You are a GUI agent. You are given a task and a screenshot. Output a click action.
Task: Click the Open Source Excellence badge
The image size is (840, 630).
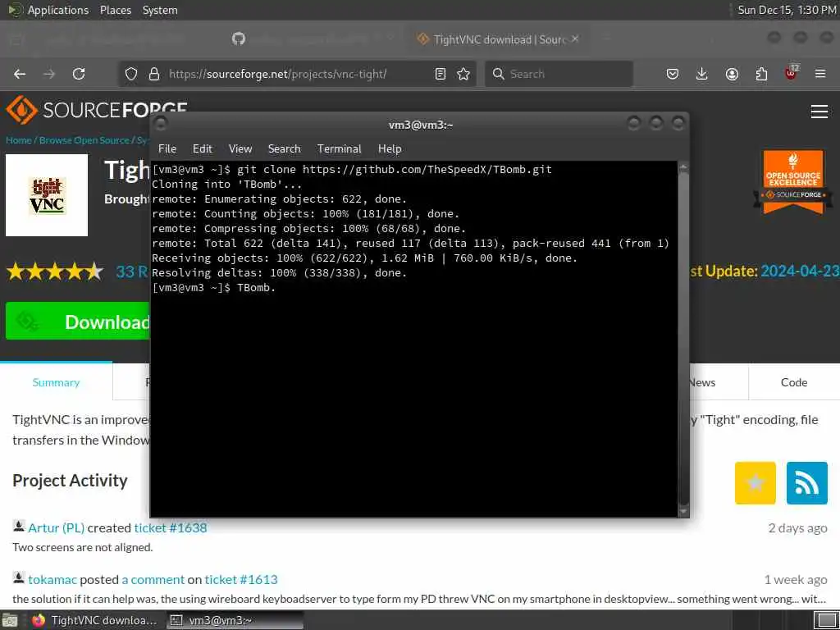click(793, 182)
